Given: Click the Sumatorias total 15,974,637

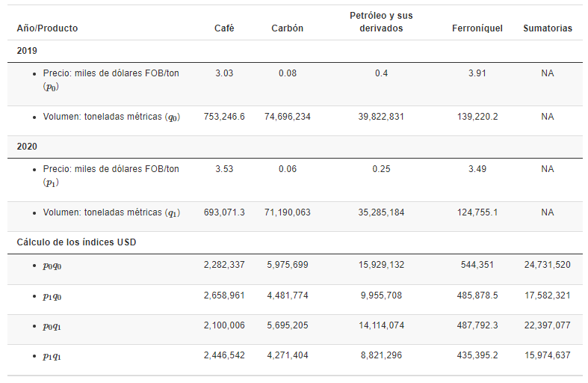Looking at the screenshot, I should pyautogui.click(x=548, y=355).
